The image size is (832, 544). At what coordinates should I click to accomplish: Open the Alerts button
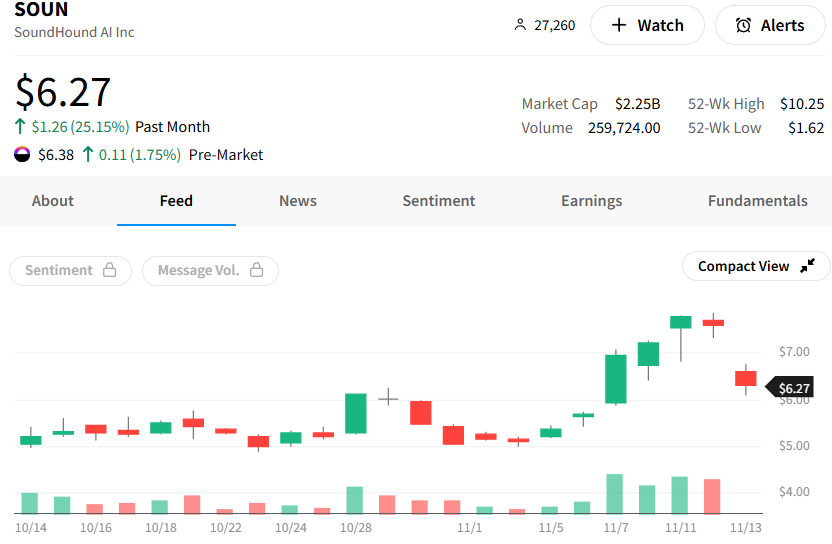(770, 25)
